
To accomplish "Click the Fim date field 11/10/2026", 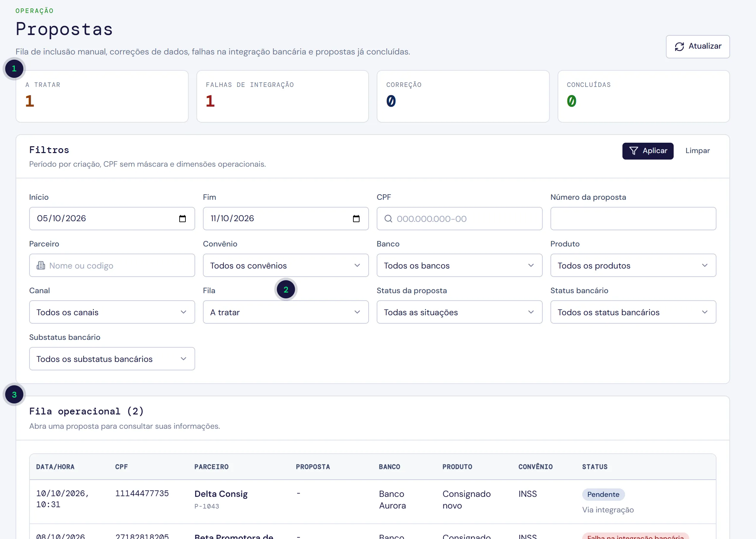I will pyautogui.click(x=286, y=219).
